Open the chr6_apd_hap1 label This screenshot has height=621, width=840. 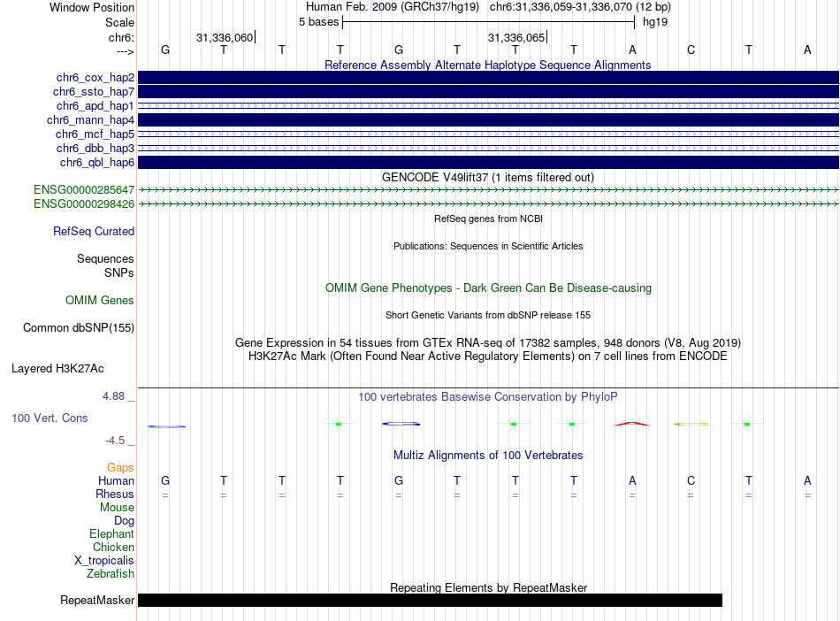[95, 105]
